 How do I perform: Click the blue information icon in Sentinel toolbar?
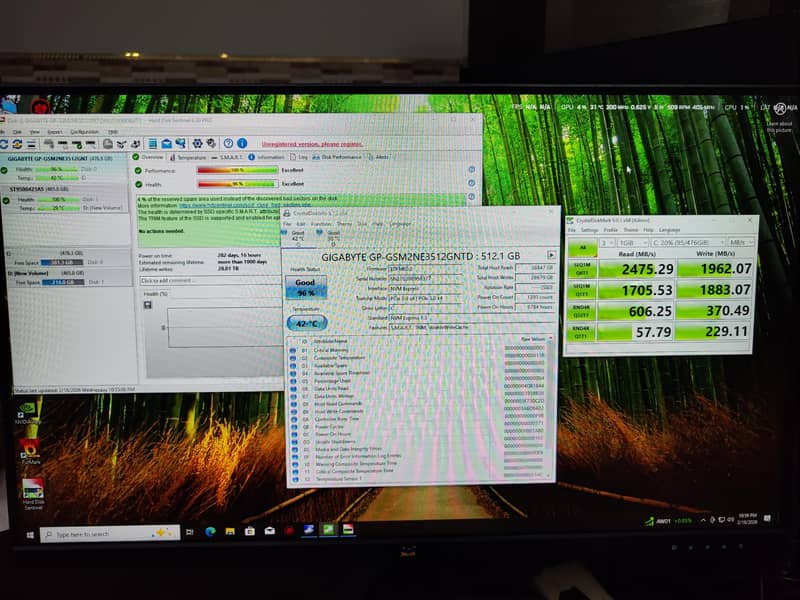241,142
